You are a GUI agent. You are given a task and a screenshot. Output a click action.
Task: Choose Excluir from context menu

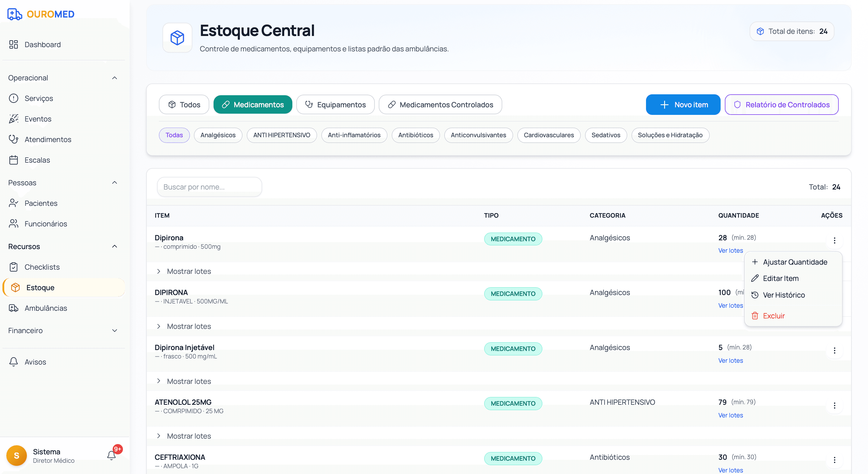point(793,316)
